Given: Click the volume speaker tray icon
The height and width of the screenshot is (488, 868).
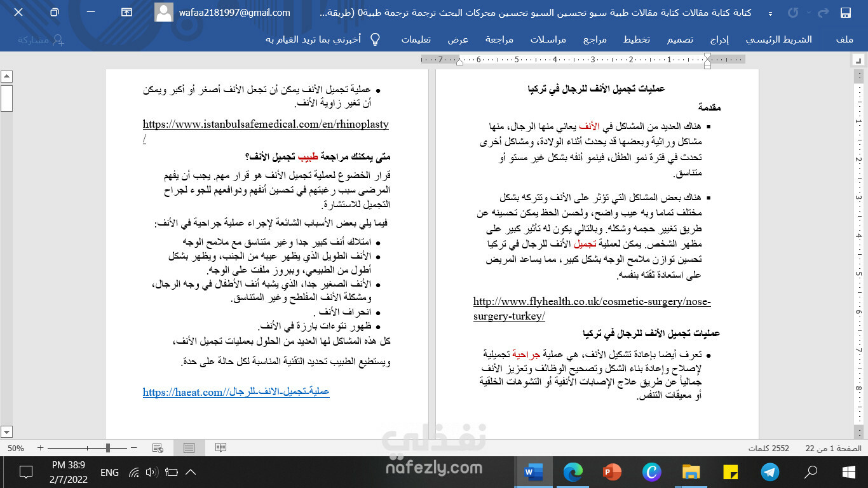Looking at the screenshot, I should pyautogui.click(x=152, y=472).
